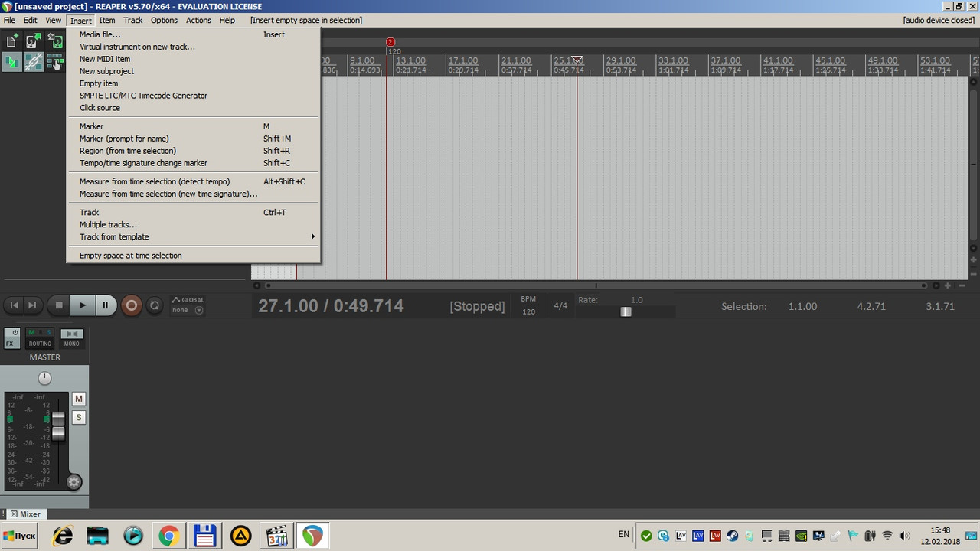Click the horizontal zoom in plus button
The image size is (980, 551).
(x=948, y=285)
